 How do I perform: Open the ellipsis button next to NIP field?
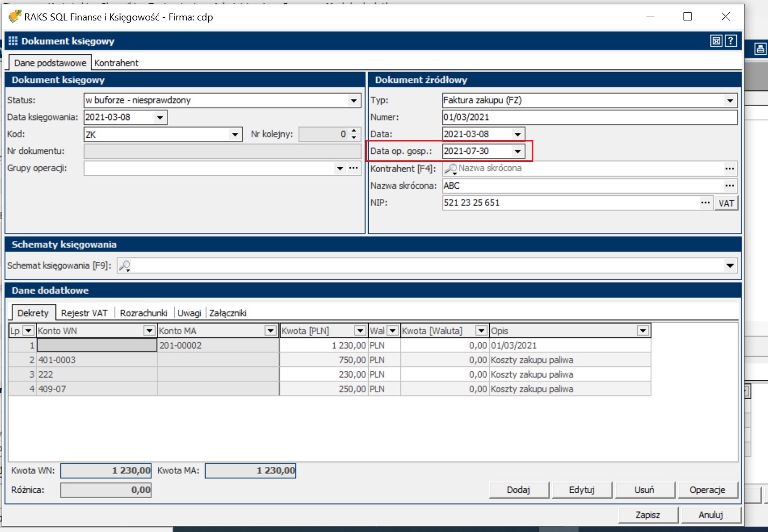pyautogui.click(x=706, y=203)
